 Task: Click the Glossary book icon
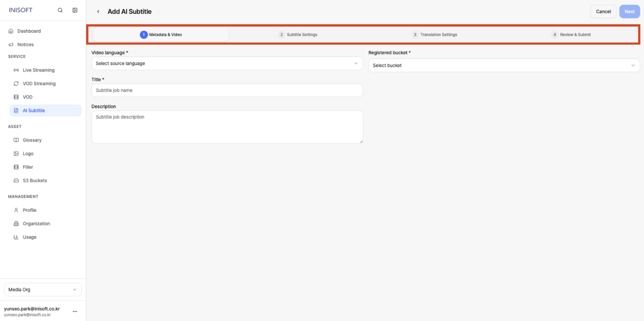tap(16, 140)
